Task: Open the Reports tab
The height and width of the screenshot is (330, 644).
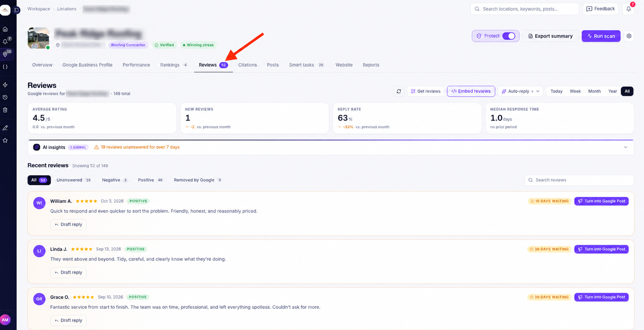Action: pos(371,65)
